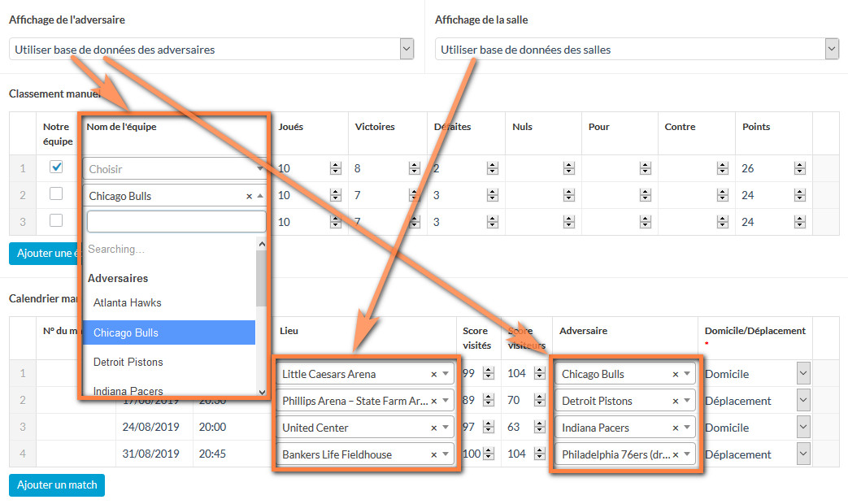Select Detroit Pistons from opponents list
The height and width of the screenshot is (504, 848).
coord(169,362)
